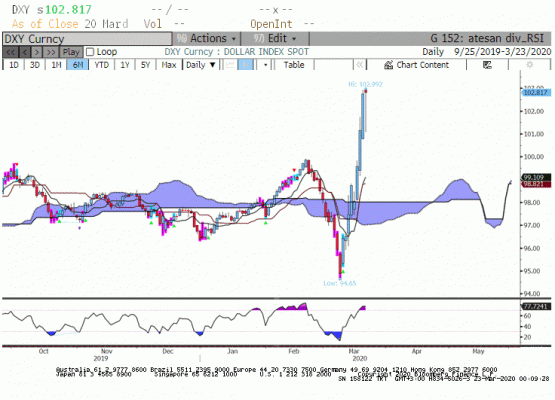The image size is (555, 400).
Task: Jump to the end with the double right arrow
Action: [51, 52]
